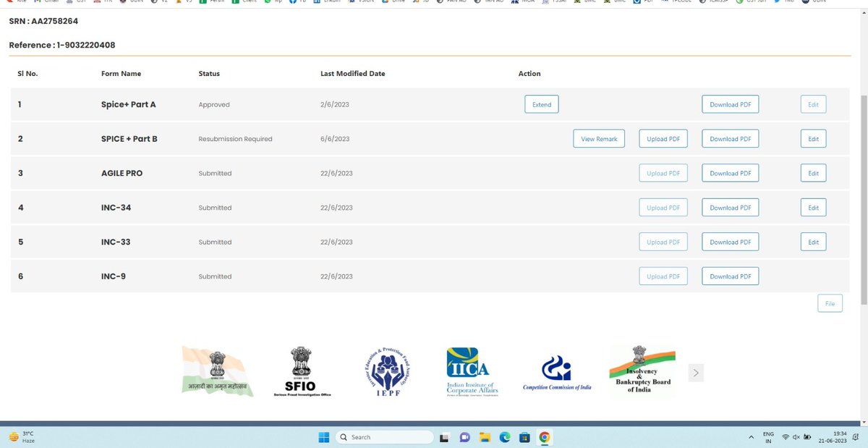Open Microsoft Store from the taskbar
The width and height of the screenshot is (868, 448).
[x=524, y=437]
